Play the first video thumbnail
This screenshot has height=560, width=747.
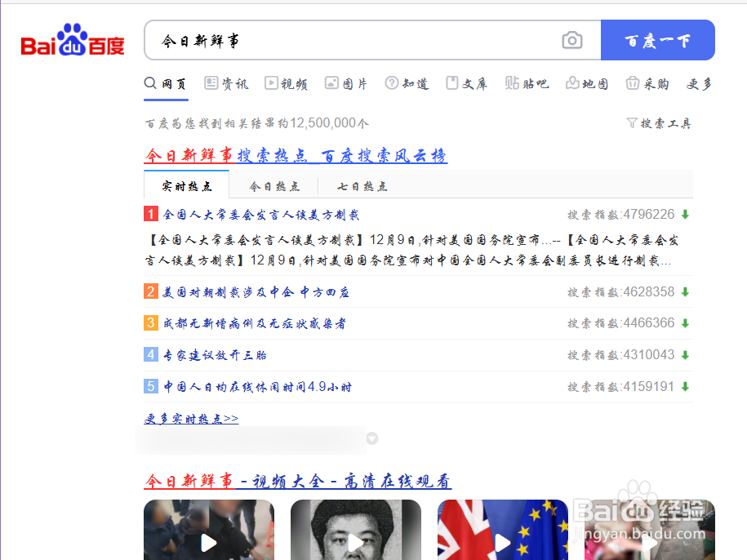(209, 530)
